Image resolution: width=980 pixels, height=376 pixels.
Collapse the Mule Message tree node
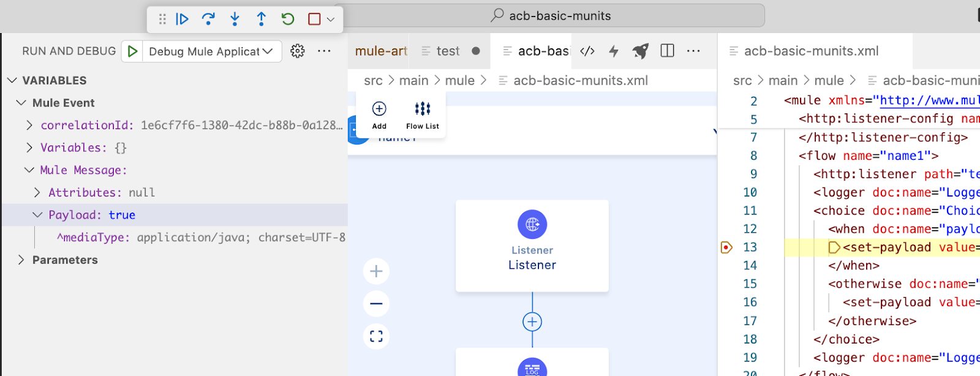click(29, 170)
